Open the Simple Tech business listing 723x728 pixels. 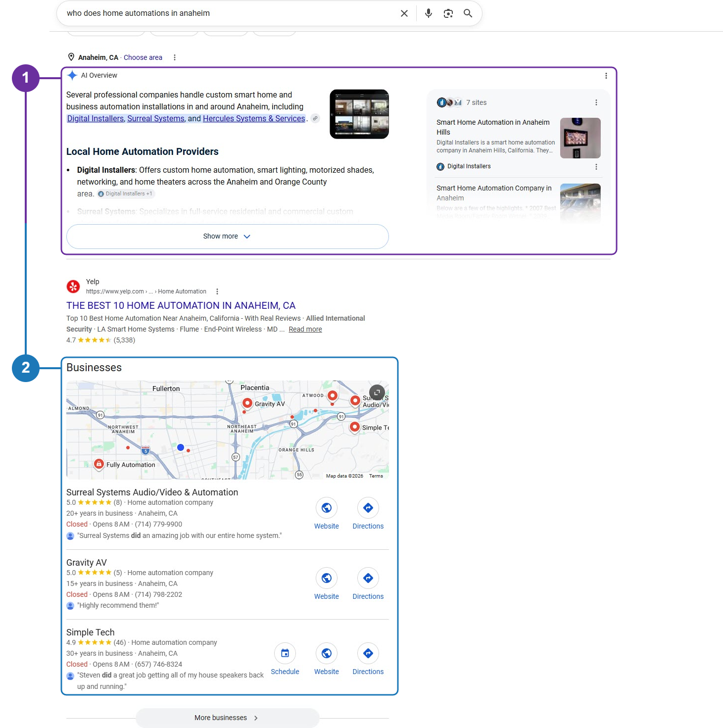click(x=91, y=632)
